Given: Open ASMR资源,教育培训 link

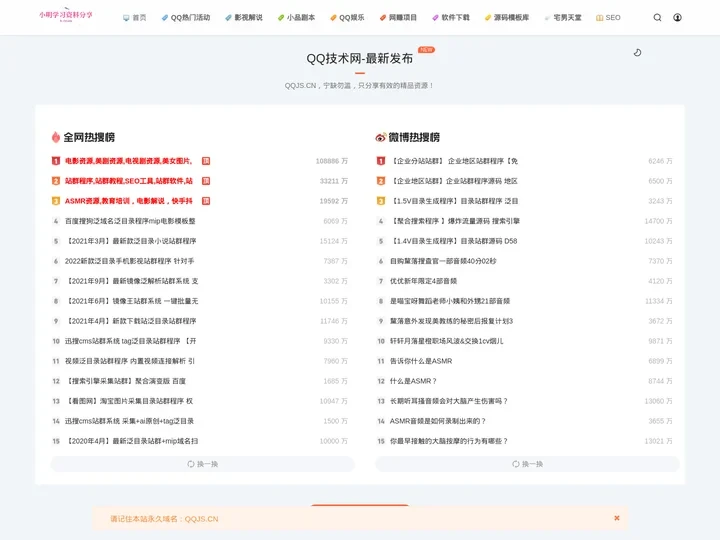Looking at the screenshot, I should click(x=129, y=201).
